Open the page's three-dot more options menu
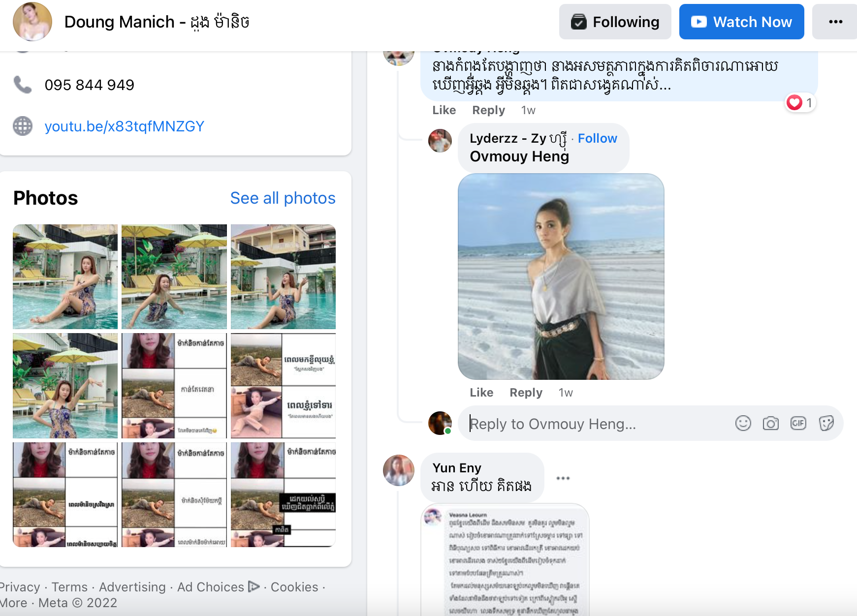Viewport: 857px width, 616px height. pyautogui.click(x=835, y=22)
